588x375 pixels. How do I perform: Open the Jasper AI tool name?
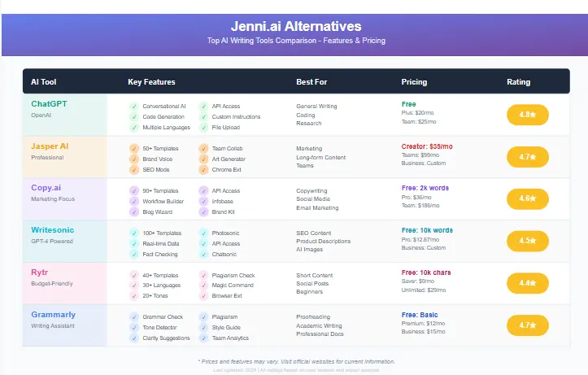point(50,146)
